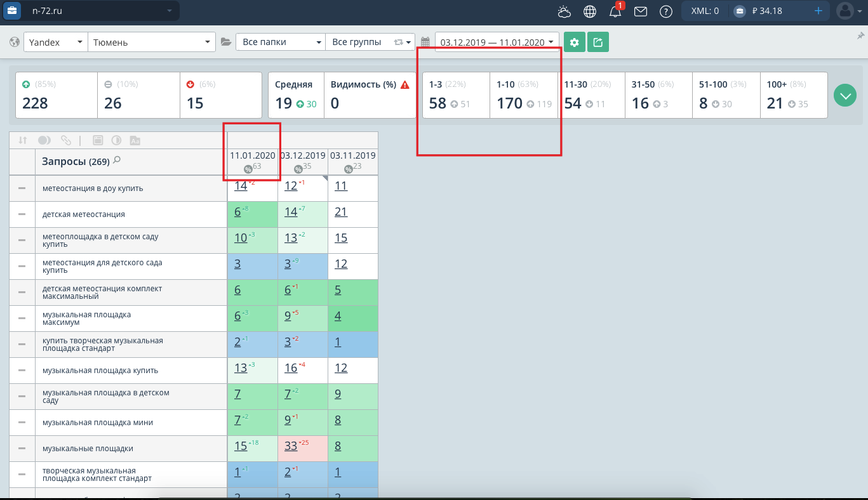The image size is (868, 500).
Task: Click query text музыкальная площадка купить
Action: pos(100,371)
